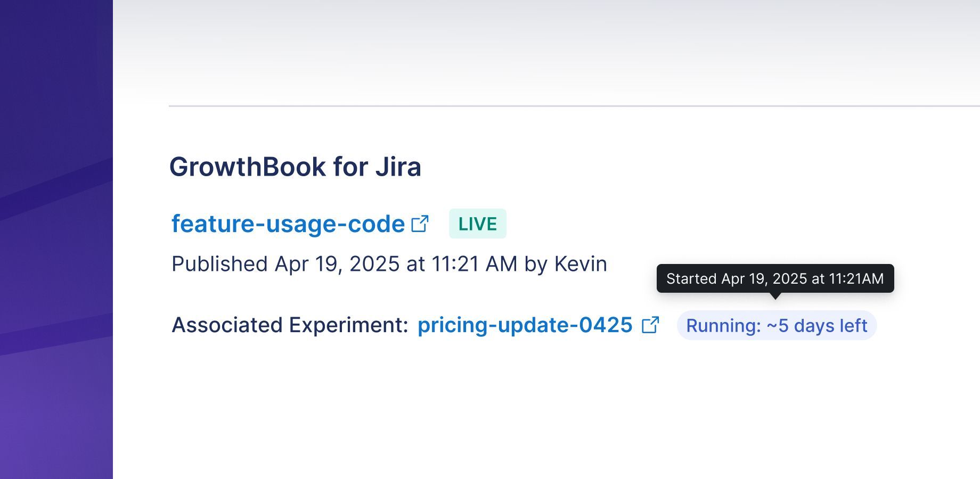The image size is (980, 479).
Task: Click the dark 'Started Apr 19' tooltip
Action: pos(775,278)
